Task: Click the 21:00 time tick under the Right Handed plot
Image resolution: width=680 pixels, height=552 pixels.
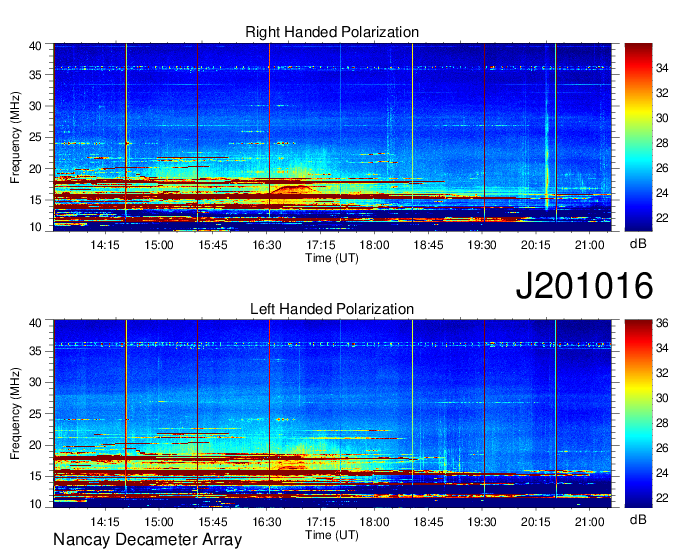Action: pos(589,245)
